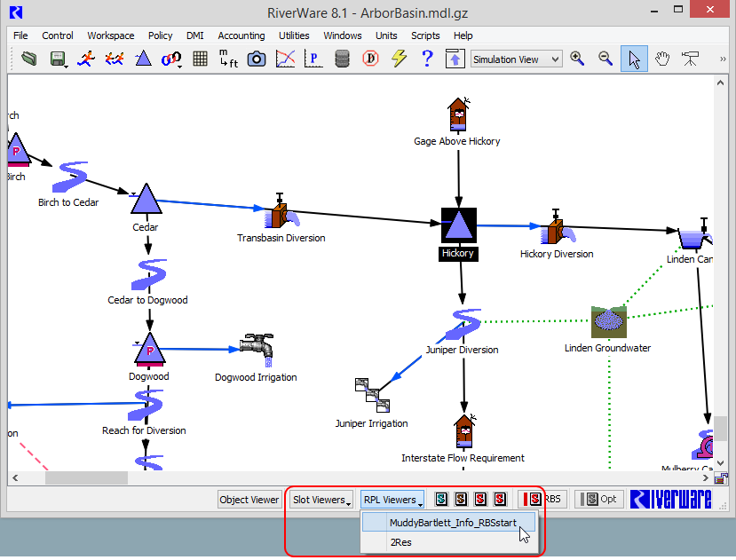Collapse the RPL Viewers dropdown
The width and height of the screenshot is (736, 560).
pyautogui.click(x=392, y=500)
